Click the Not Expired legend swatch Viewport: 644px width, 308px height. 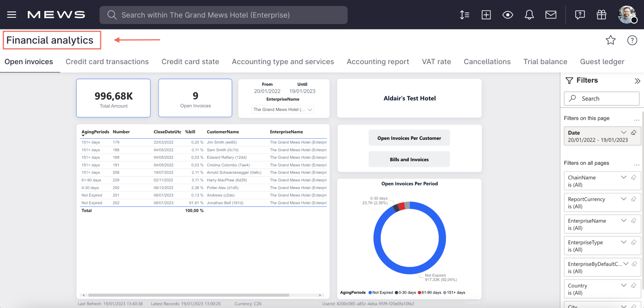370,293
